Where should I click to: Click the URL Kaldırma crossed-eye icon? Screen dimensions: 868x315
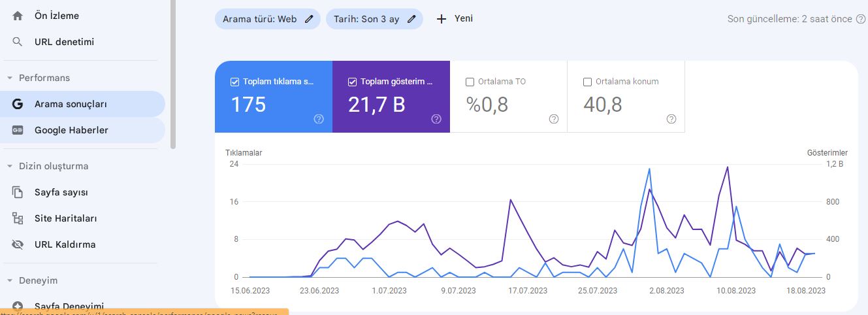click(x=18, y=244)
